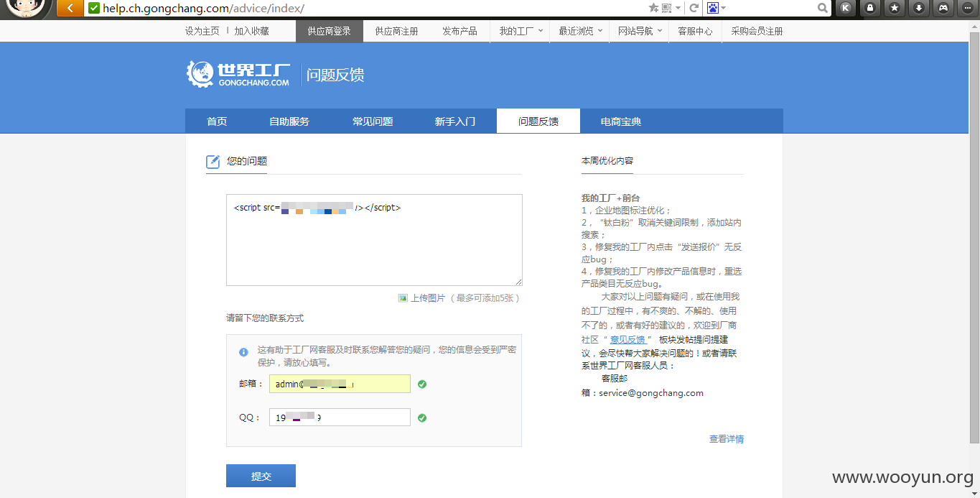Reload the page with the refresh icon
This screenshot has width=980, height=498.
(694, 8)
